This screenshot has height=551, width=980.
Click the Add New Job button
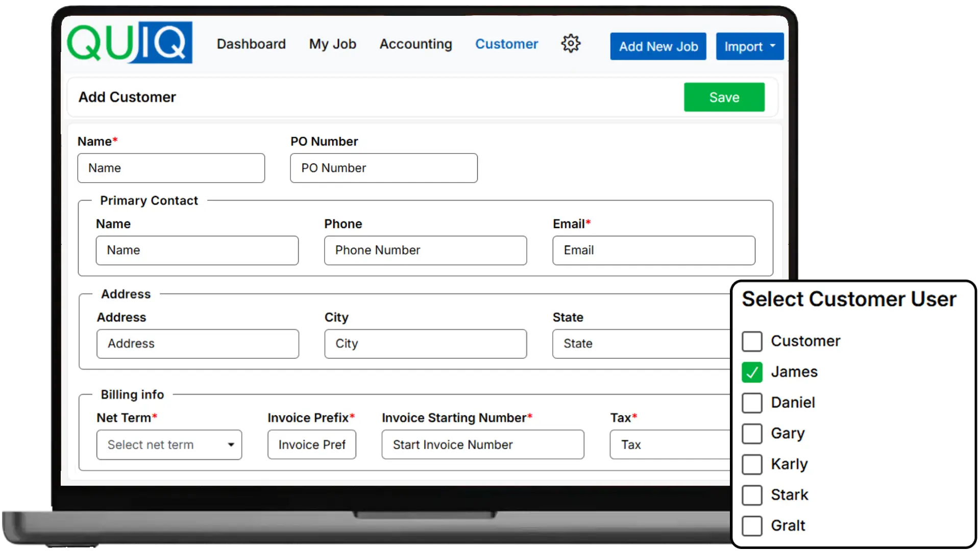tap(658, 46)
